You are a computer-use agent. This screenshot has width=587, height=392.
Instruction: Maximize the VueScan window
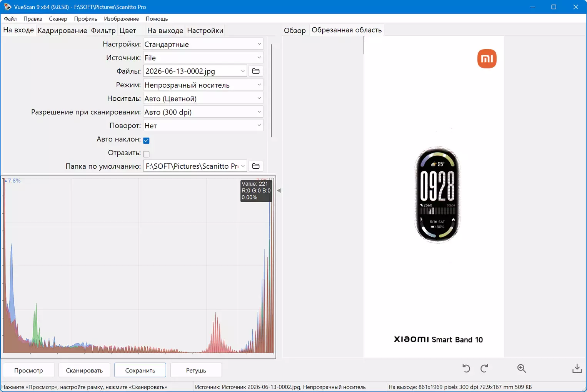554,7
